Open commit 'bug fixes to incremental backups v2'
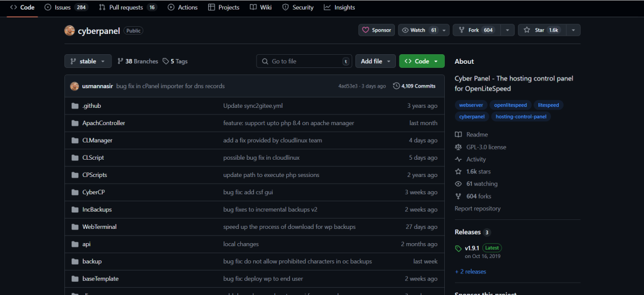644x295 pixels. coord(270,209)
